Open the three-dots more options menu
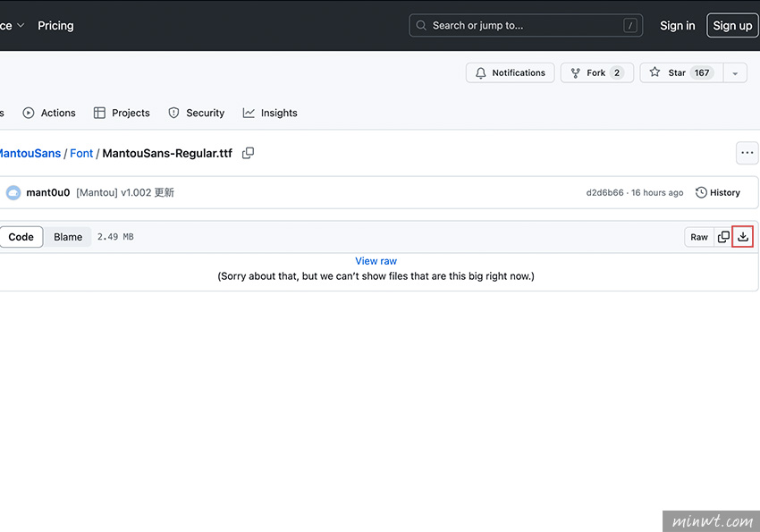Image resolution: width=760 pixels, height=532 pixels. pos(747,153)
